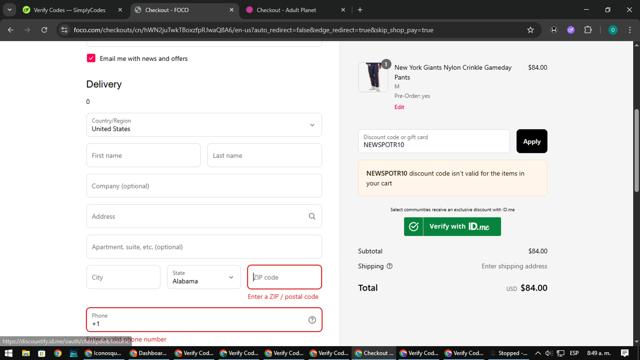This screenshot has height=360, width=640.
Task: View site information icon beside the URL
Action: coord(64,30)
